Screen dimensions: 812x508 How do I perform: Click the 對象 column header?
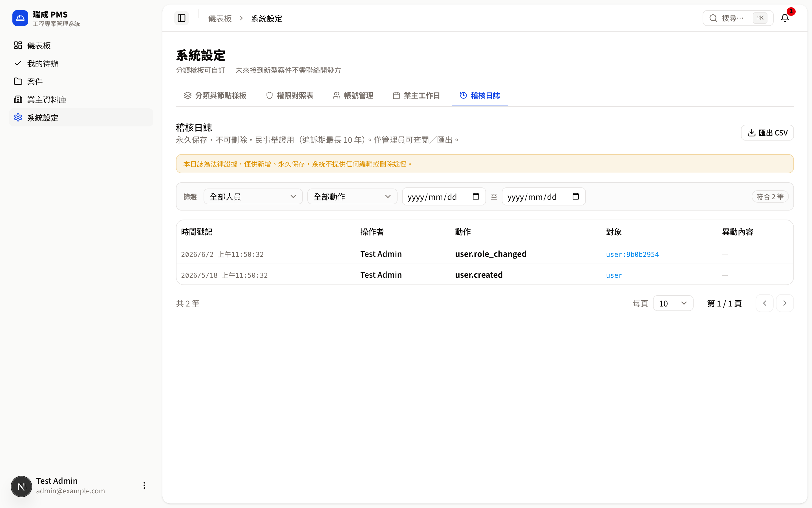point(614,232)
